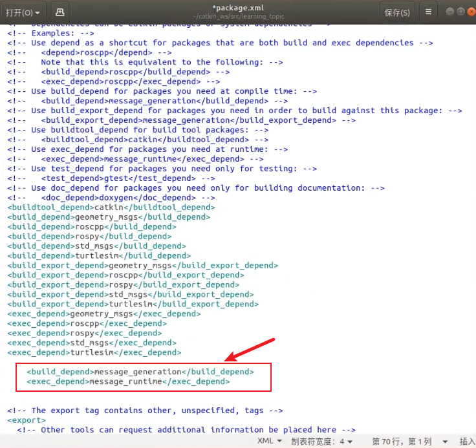The image size is (476, 448).
Task: Click line <build_export_depend>rospy
Action: coord(124,285)
